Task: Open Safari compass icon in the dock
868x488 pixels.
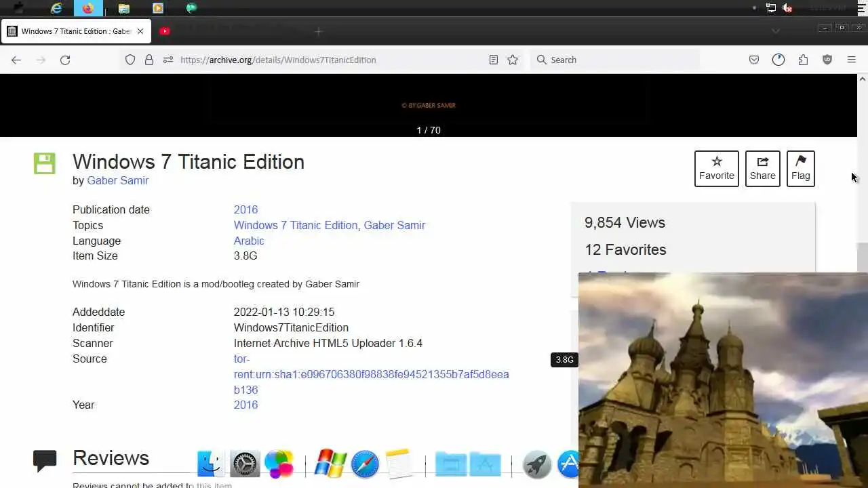Action: [365, 464]
